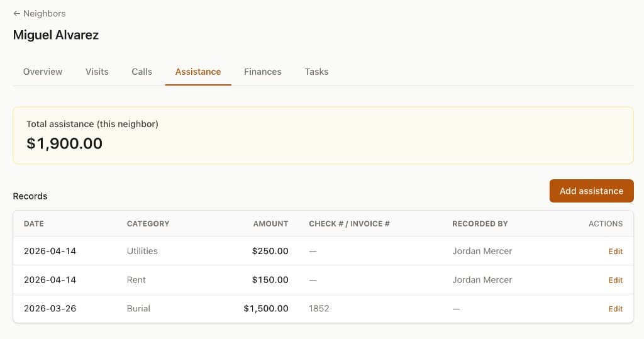Open the Calls tab
The image size is (644, 339).
pyautogui.click(x=142, y=72)
